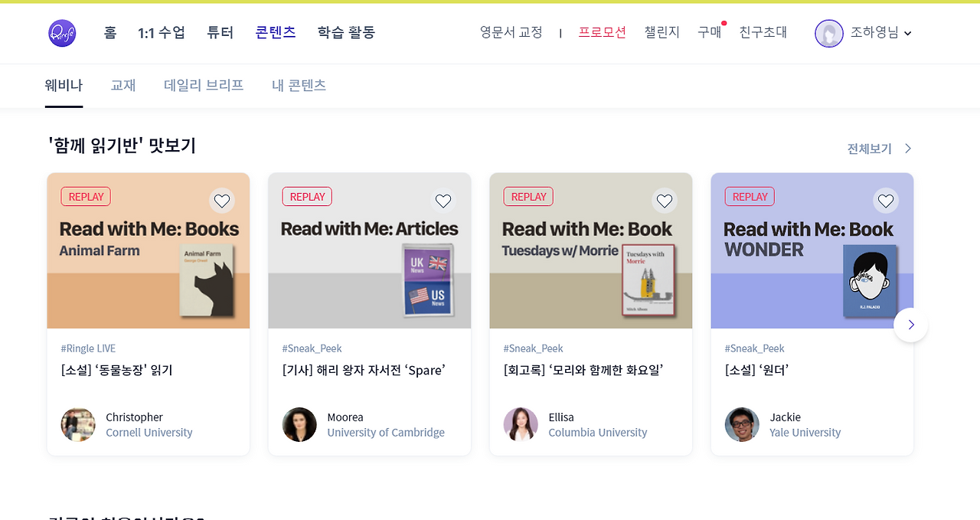This screenshot has height=520, width=980.
Task: Open 전체보기 to view all
Action: click(880, 149)
